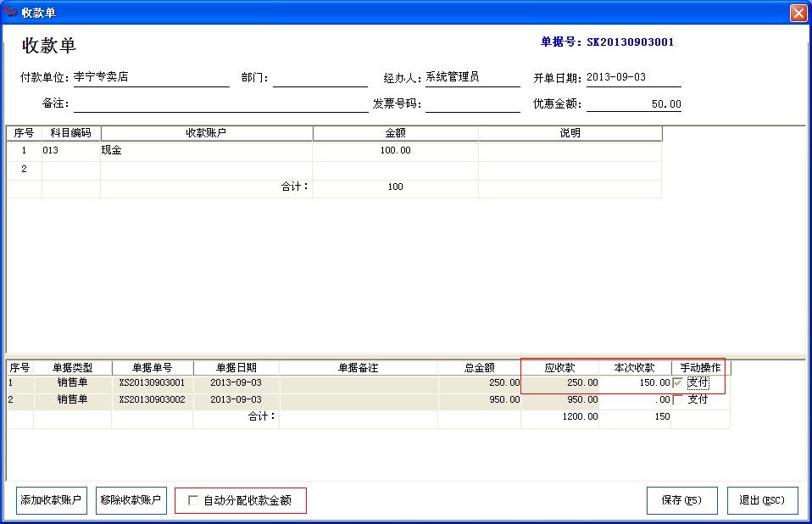Click 本次收款 cell 150.00

(635, 383)
